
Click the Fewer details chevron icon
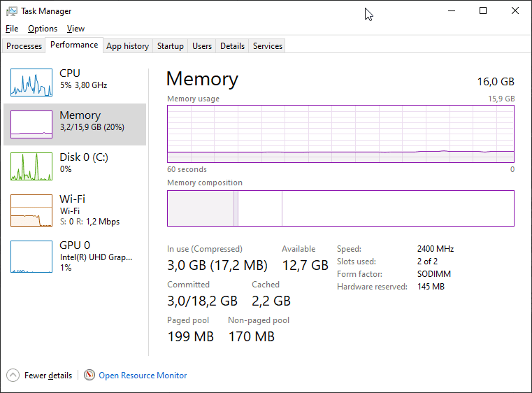click(x=13, y=376)
